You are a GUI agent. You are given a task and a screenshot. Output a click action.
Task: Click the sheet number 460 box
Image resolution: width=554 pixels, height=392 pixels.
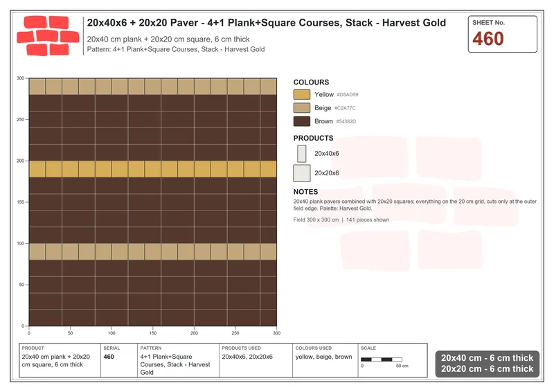(x=503, y=35)
